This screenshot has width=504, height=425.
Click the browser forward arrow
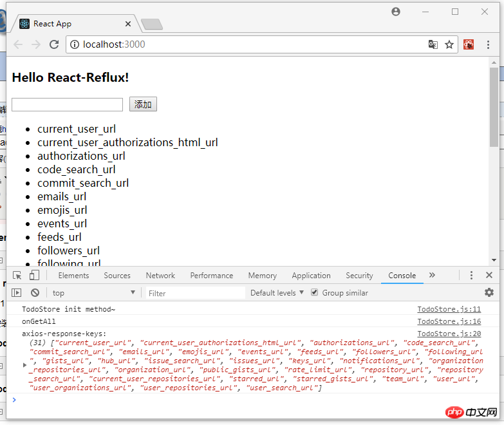pos(36,44)
